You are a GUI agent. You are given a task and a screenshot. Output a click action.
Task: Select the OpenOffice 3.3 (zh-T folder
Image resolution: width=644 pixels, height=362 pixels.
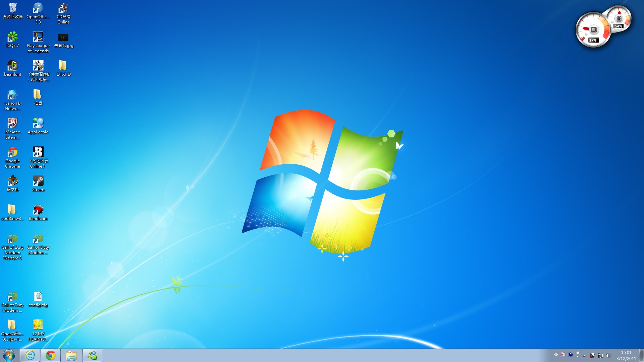[x=13, y=330]
